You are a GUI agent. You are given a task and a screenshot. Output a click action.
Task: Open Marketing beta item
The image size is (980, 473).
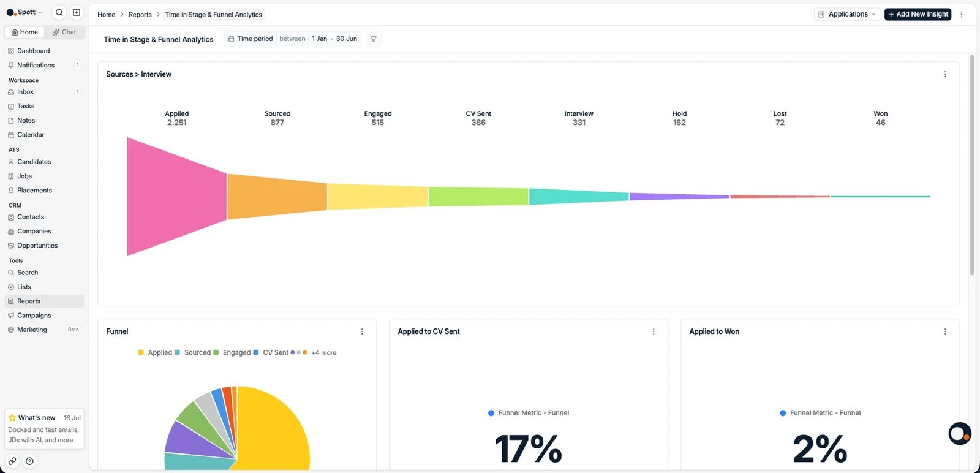[x=44, y=330]
